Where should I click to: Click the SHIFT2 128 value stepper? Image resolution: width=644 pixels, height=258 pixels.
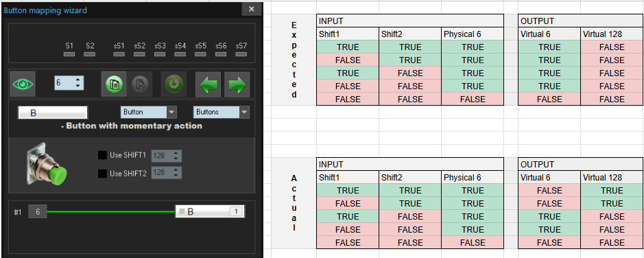167,173
